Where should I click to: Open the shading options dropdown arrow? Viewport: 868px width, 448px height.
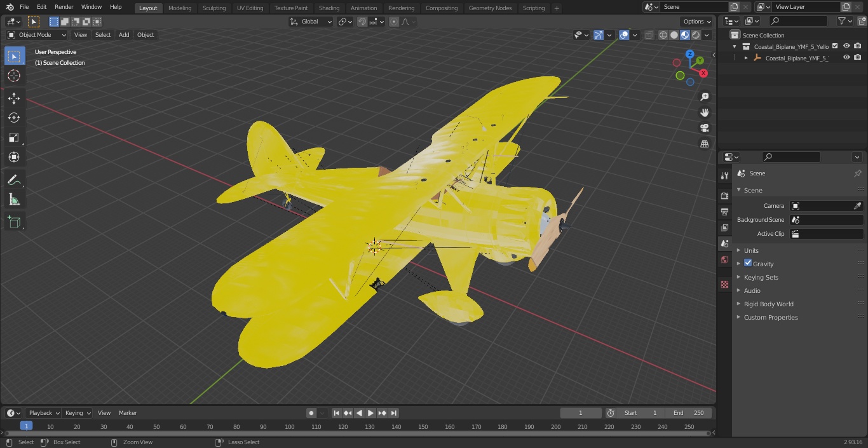707,35
